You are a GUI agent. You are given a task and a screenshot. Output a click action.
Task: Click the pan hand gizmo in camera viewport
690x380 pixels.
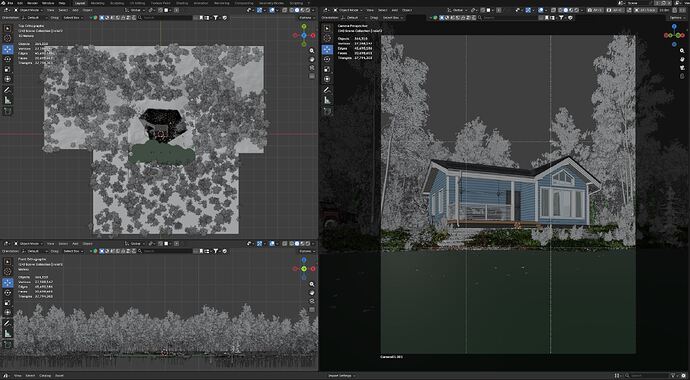[x=682, y=59]
